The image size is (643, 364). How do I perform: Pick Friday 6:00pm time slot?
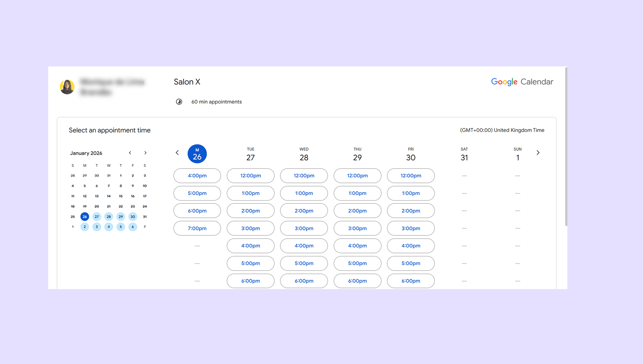pos(410,281)
